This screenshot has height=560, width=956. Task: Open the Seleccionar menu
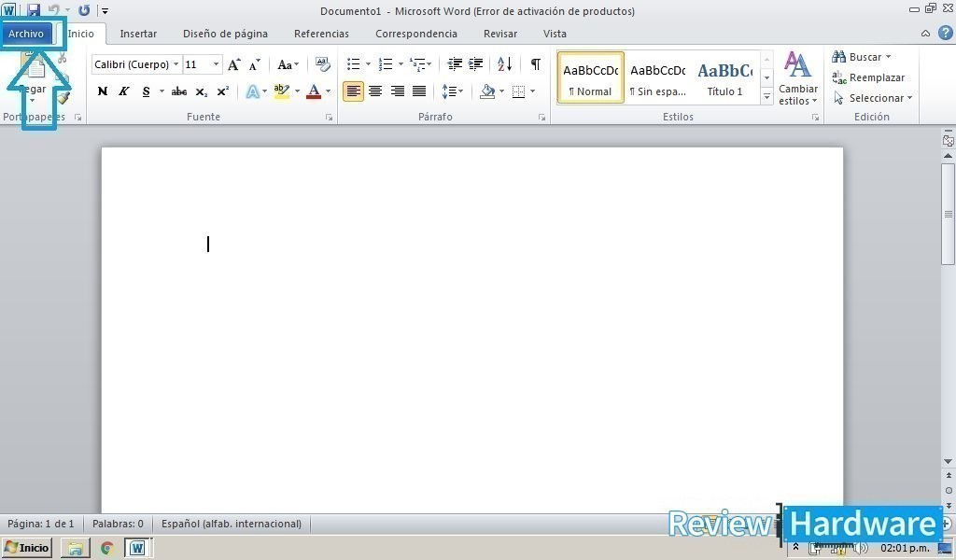coord(873,98)
